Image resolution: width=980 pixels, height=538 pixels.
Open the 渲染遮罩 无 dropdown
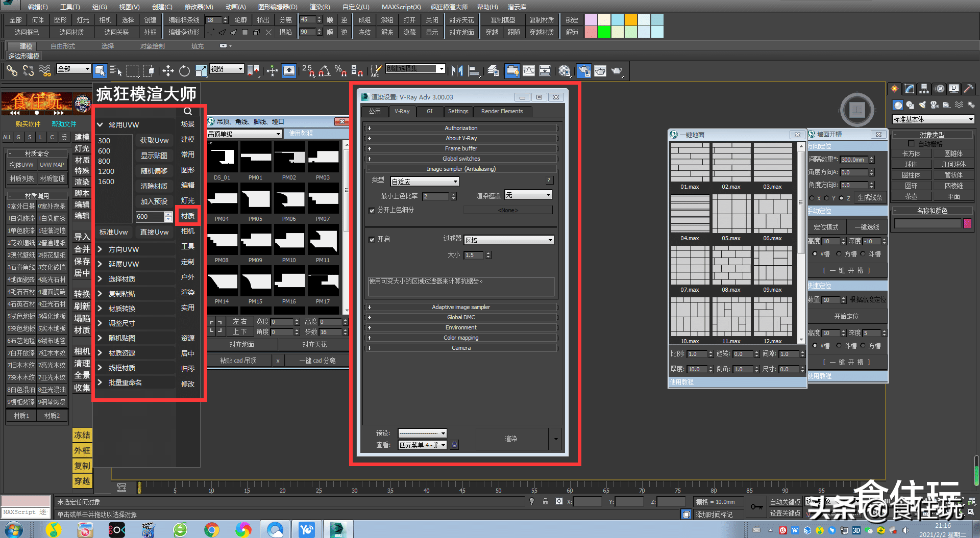tap(528, 195)
